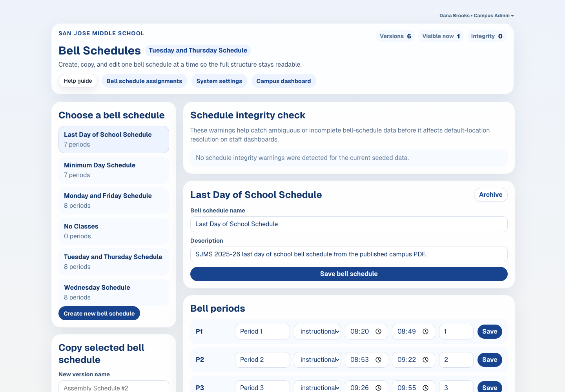Click the no integrity warnings message

[349, 158]
